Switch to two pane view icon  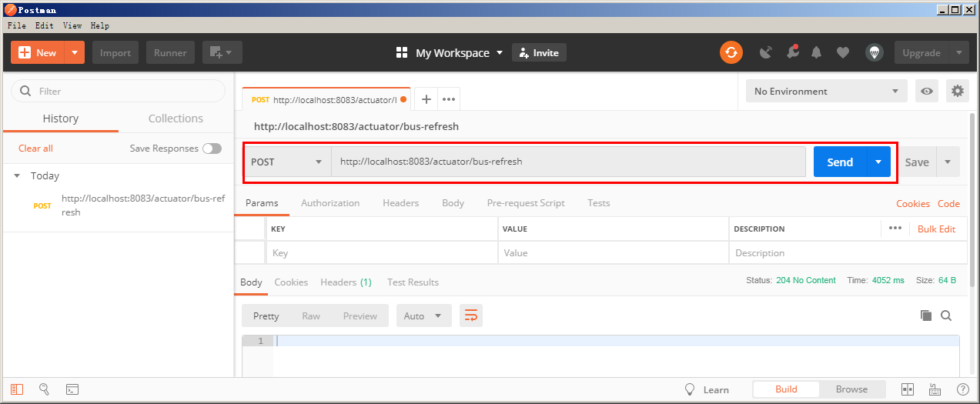pyautogui.click(x=908, y=389)
